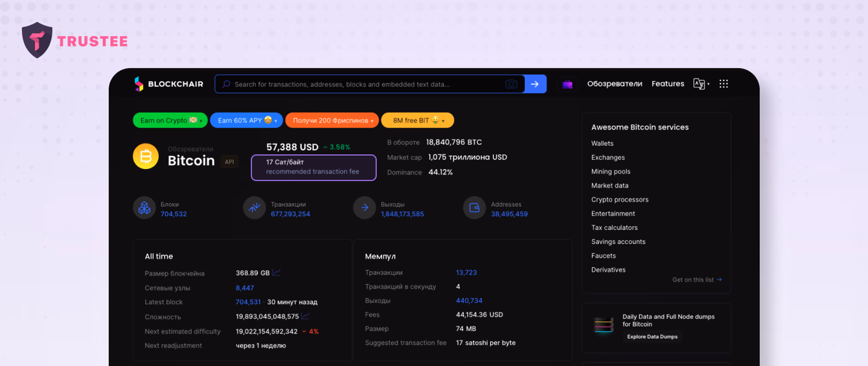868x366 pixels.
Task: Expand the Earn 60% APY dropdown
Action: click(246, 120)
